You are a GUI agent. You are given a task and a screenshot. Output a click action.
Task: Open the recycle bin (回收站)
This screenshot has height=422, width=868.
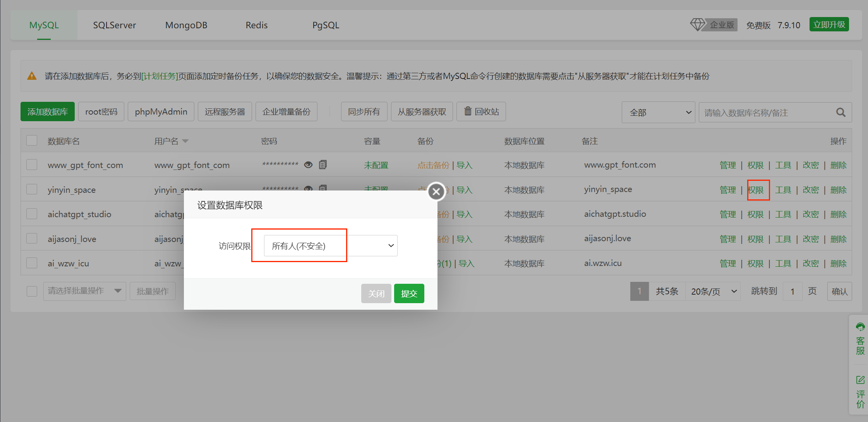pos(481,112)
